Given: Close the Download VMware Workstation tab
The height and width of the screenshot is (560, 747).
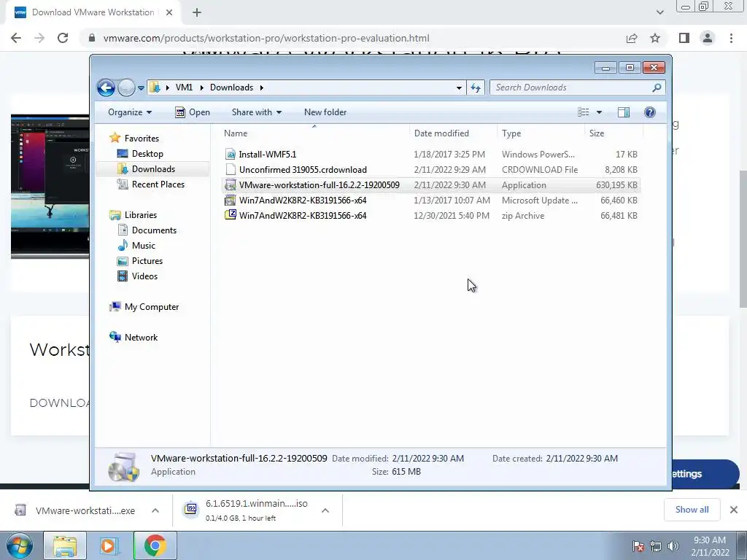Looking at the screenshot, I should (x=169, y=13).
